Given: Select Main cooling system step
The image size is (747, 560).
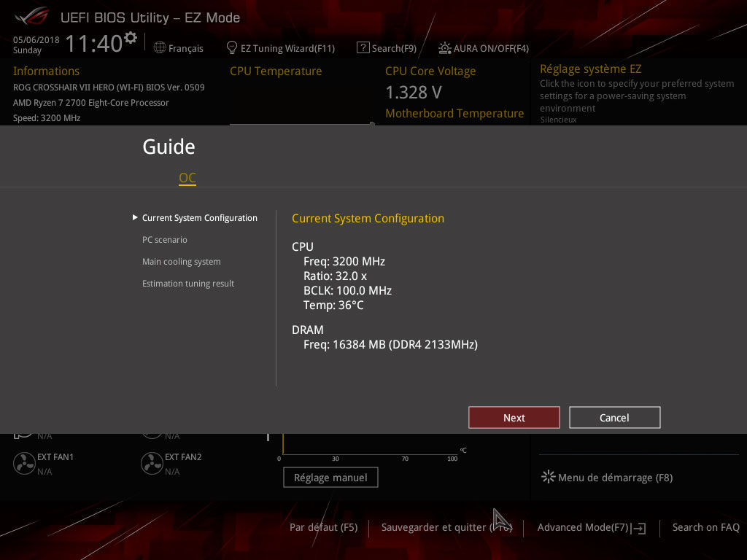Looking at the screenshot, I should (x=181, y=262).
